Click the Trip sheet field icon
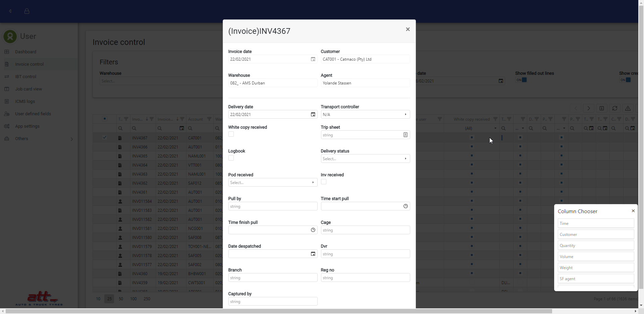 [x=405, y=135]
